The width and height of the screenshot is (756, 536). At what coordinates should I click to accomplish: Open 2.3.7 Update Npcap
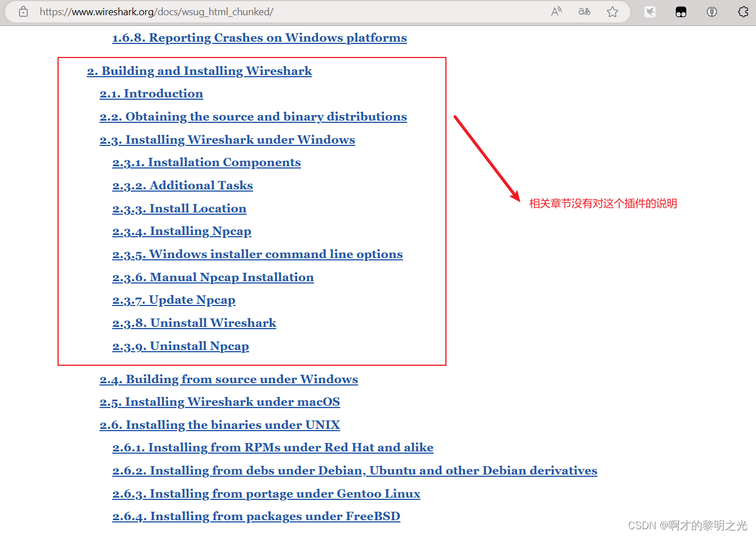[174, 300]
